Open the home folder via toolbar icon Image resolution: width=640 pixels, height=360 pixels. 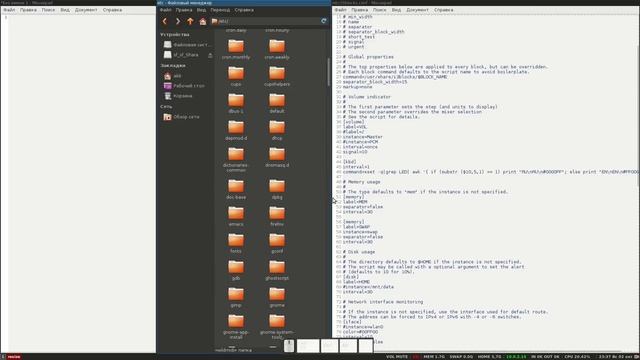(203, 21)
